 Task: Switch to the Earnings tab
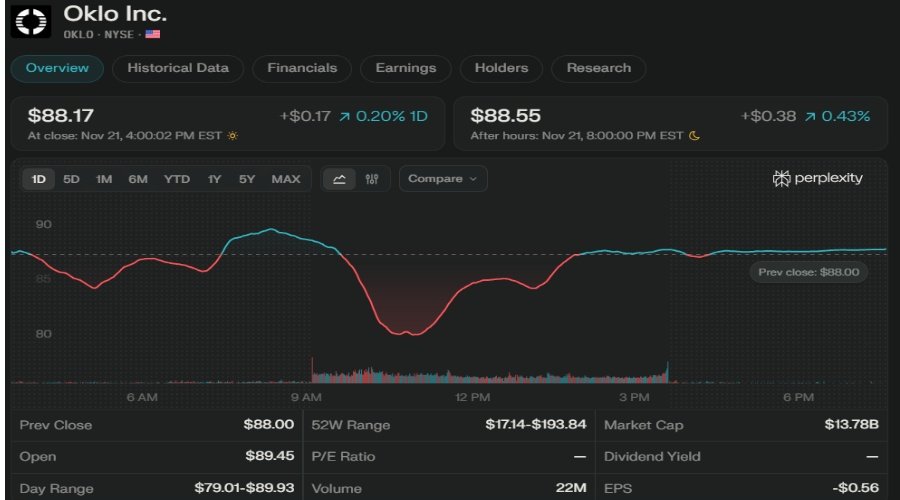[x=406, y=68]
